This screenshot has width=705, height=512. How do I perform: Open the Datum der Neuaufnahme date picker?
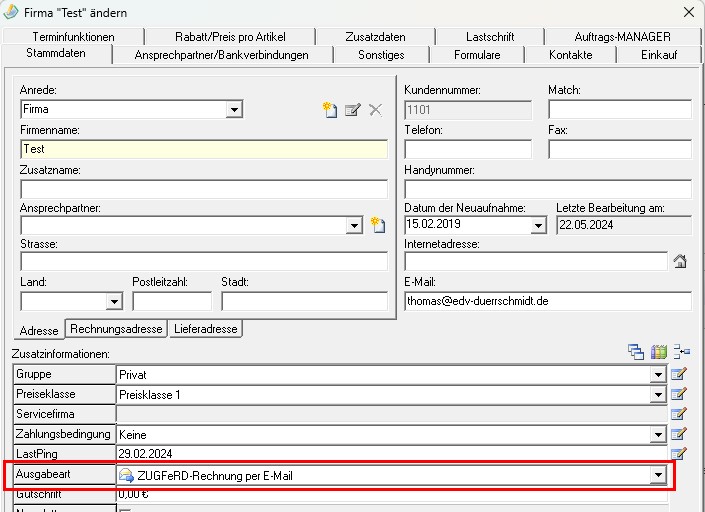point(538,225)
